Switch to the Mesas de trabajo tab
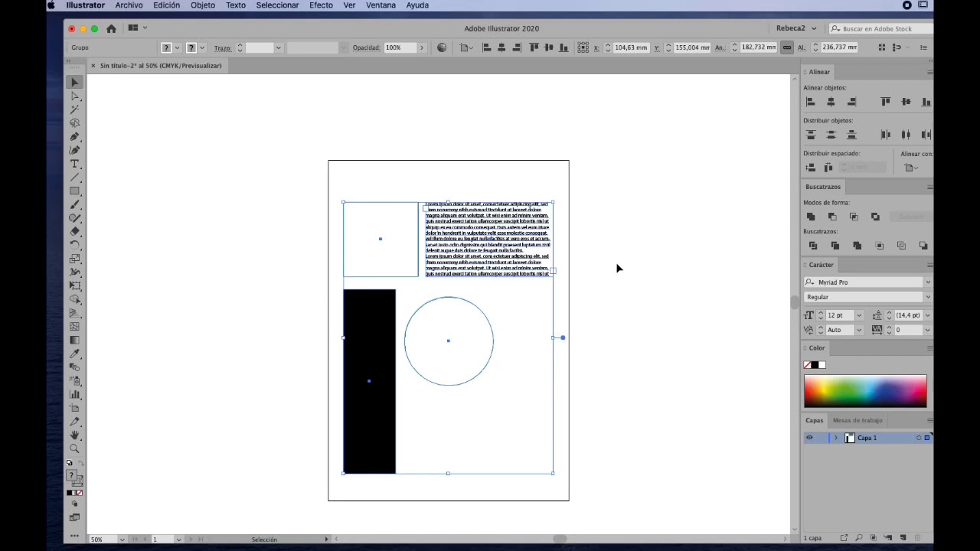 [857, 420]
